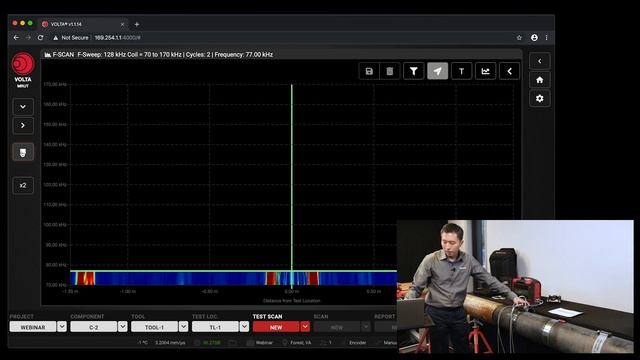The image size is (640, 360).
Task: Open the PROJECT dropdown arrow
Action: pyautogui.click(x=62, y=327)
